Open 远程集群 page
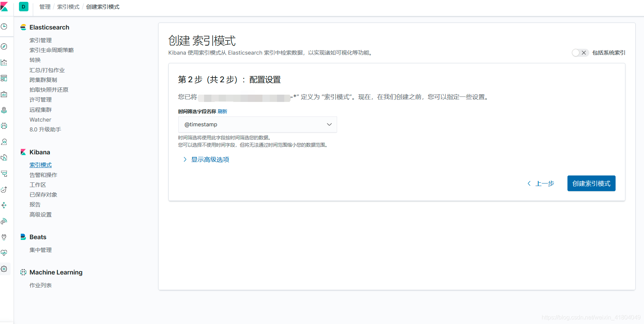Image resolution: width=644 pixels, height=324 pixels. point(40,110)
